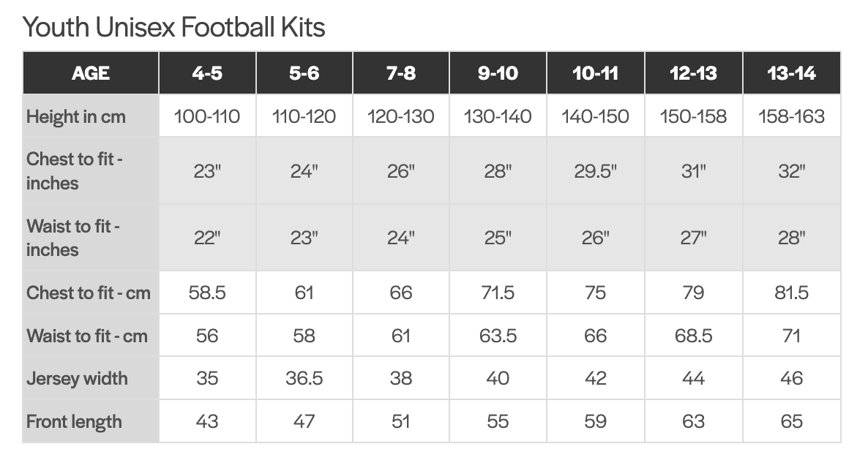Select the 7-8 age column header
The image size is (868, 471).
pos(401,73)
